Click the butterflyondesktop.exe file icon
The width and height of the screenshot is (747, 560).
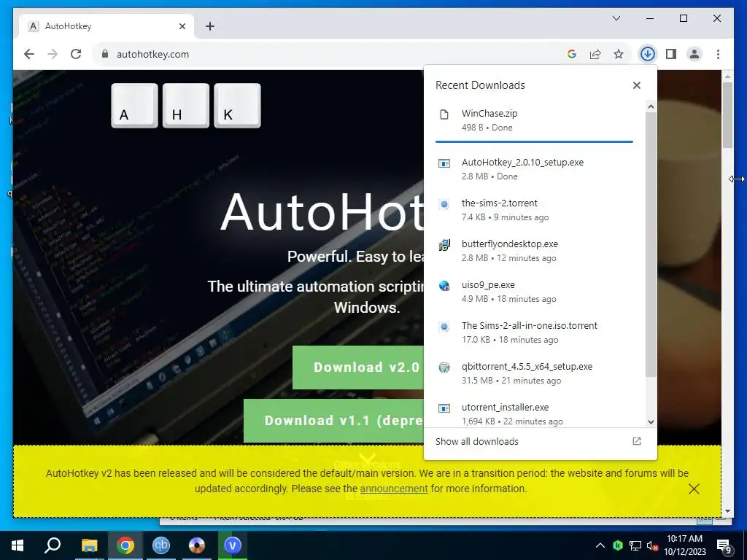(444, 245)
